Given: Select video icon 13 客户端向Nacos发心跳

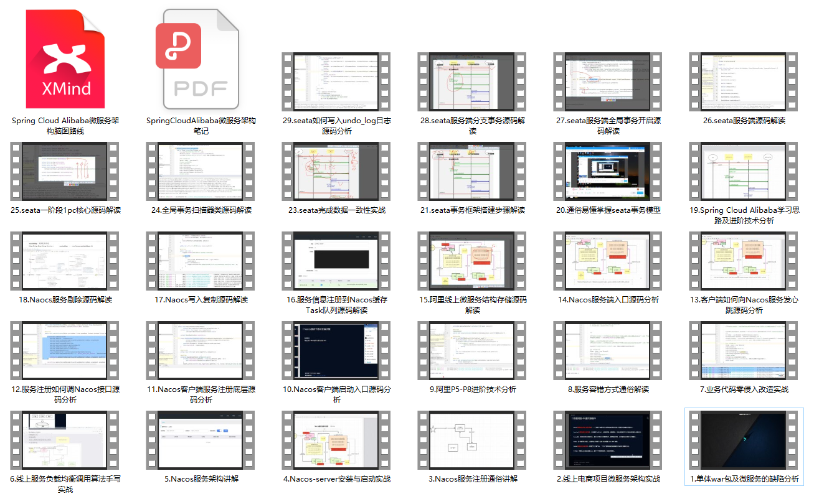Looking at the screenshot, I should pos(744,261).
